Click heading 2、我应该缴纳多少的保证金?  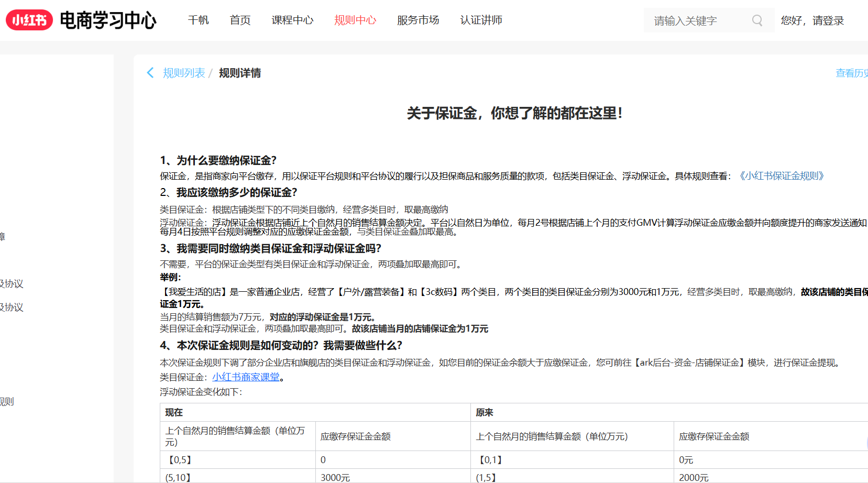coord(229,192)
